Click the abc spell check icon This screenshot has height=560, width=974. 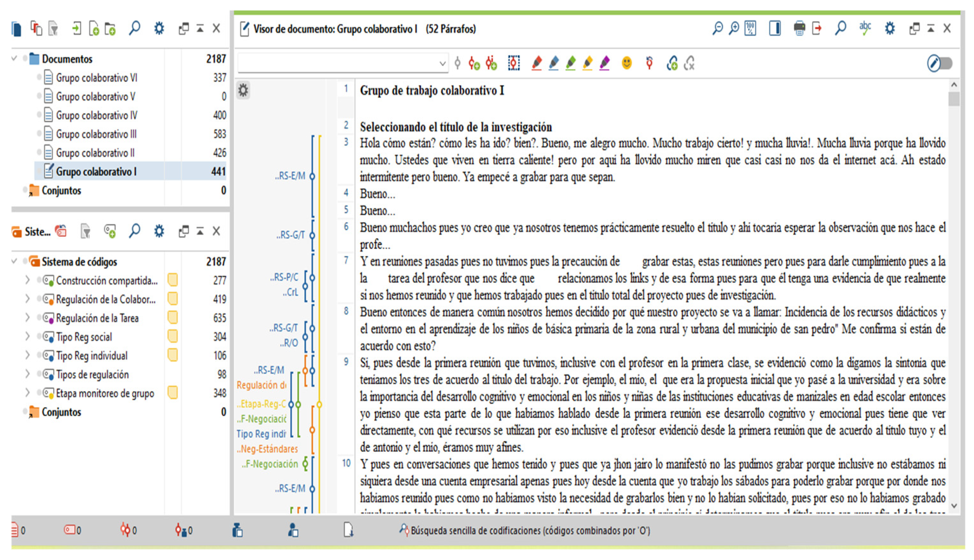(865, 28)
